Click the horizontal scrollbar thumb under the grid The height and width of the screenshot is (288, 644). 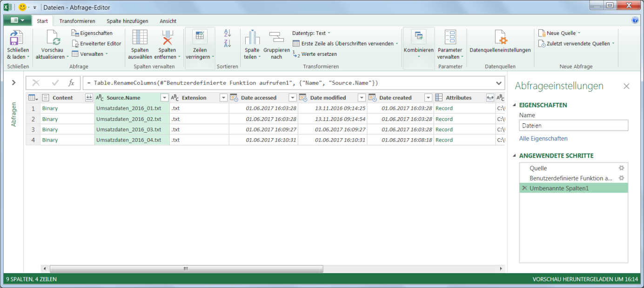tap(186, 269)
